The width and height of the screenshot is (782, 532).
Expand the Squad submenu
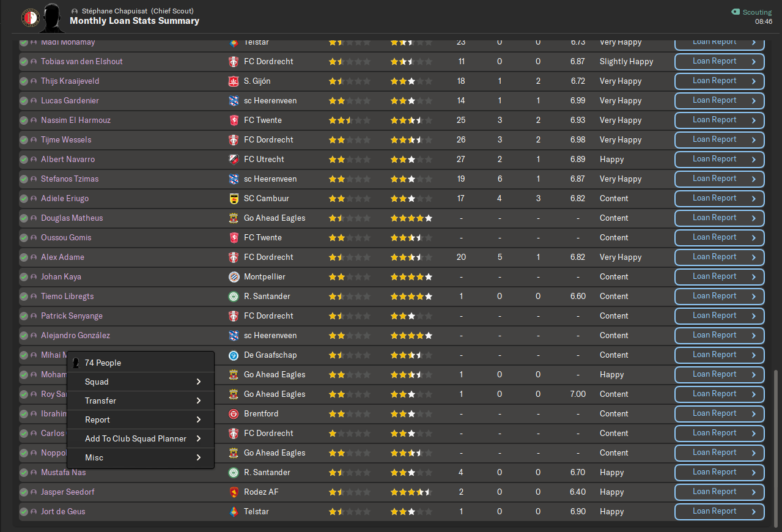[141, 382]
